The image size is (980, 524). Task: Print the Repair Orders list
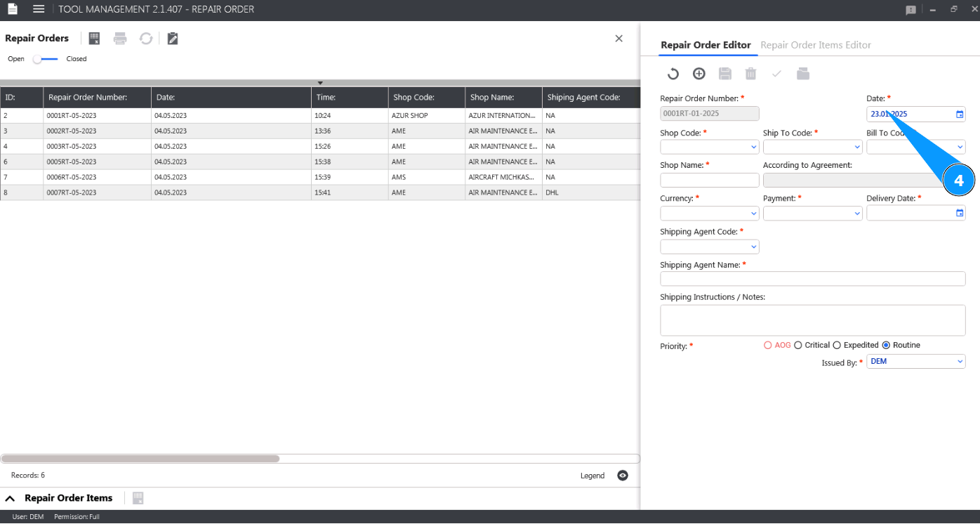point(120,39)
